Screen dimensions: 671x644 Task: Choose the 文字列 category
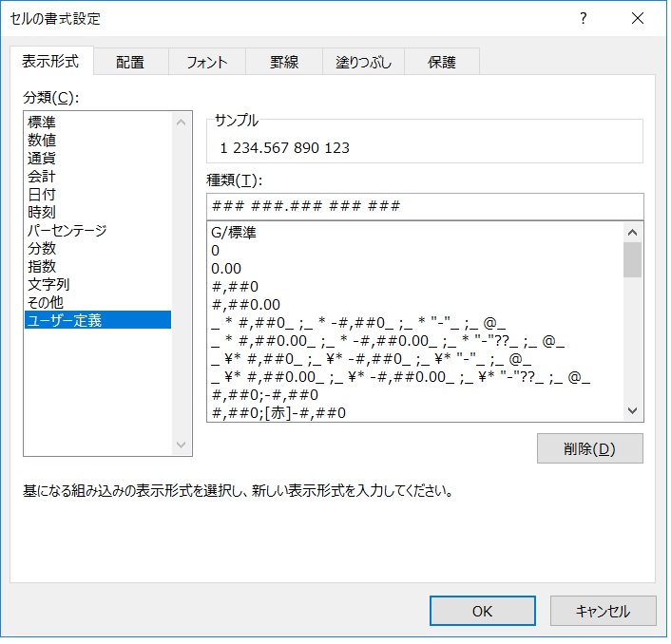coord(99,286)
